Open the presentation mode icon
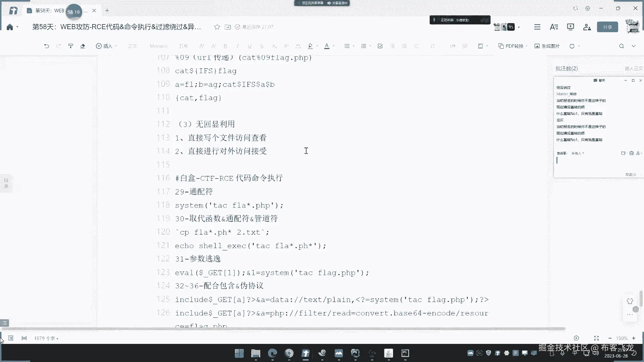 coord(570,27)
